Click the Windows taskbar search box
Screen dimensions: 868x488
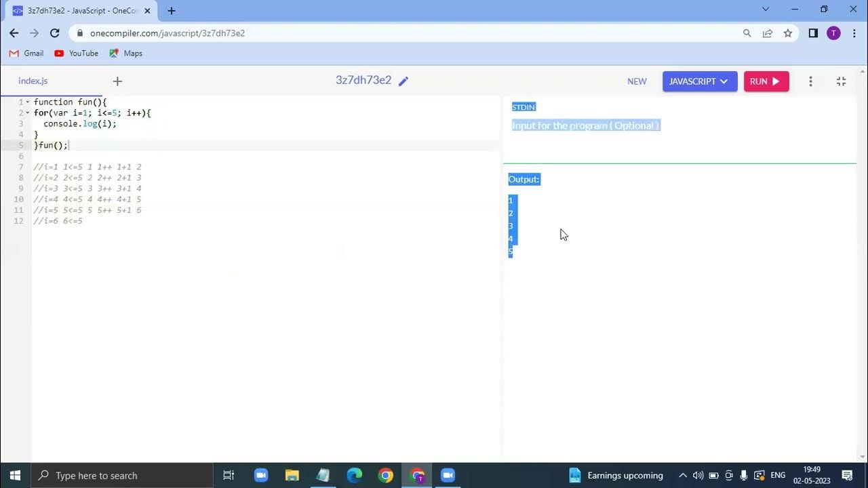pyautogui.click(x=123, y=475)
